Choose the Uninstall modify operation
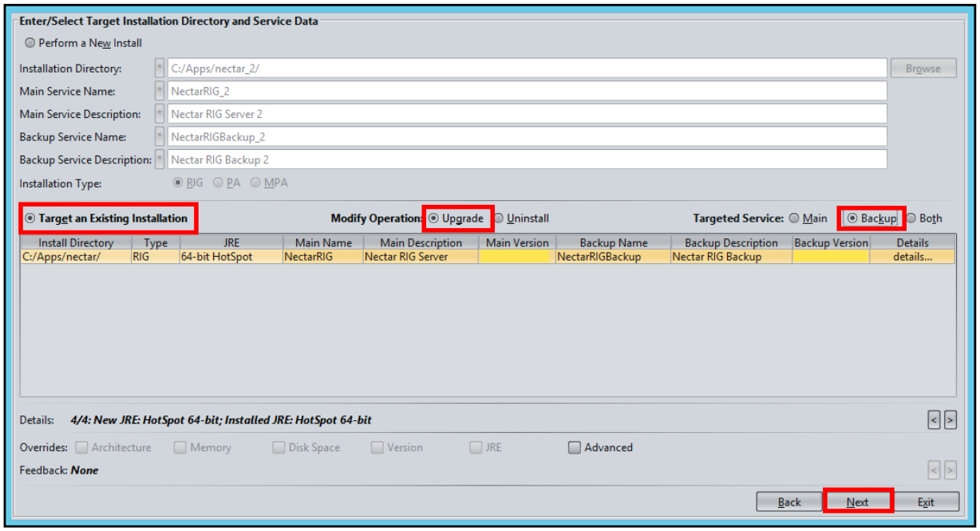The image size is (980, 531). click(x=522, y=218)
